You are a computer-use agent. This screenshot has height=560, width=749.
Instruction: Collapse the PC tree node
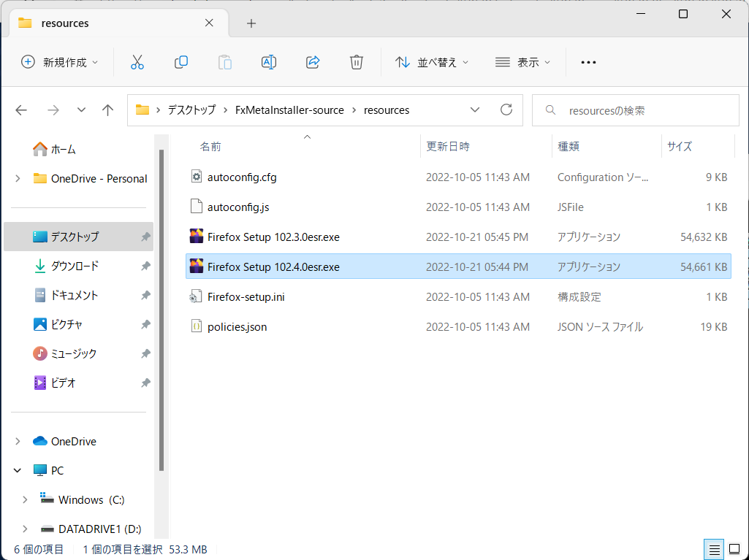(18, 470)
